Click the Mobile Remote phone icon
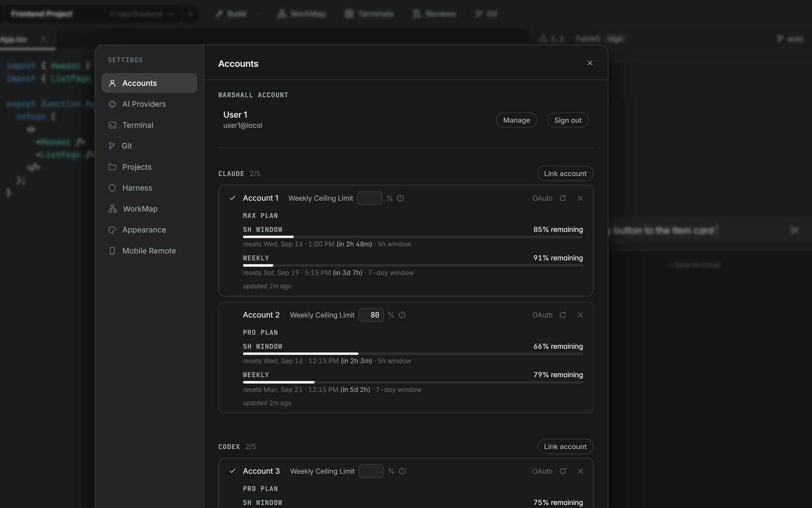Screen dimensions: 812x508 pyautogui.click(x=112, y=251)
